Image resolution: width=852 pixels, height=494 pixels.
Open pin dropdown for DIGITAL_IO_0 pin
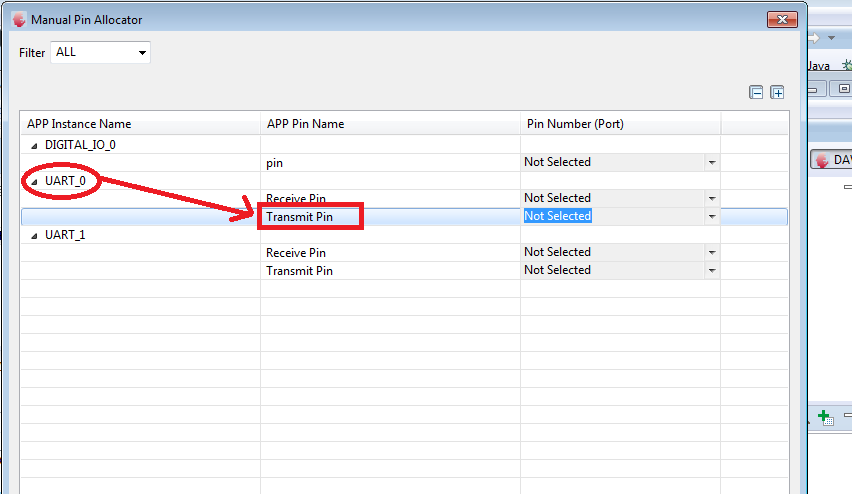[x=712, y=162]
